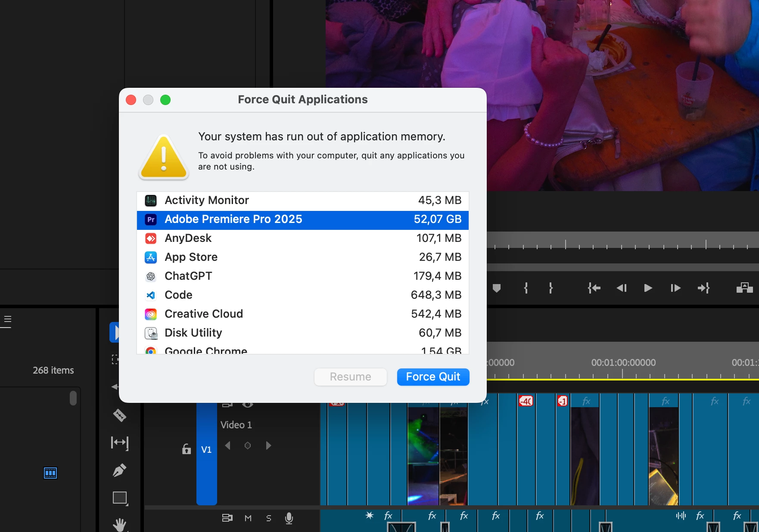The height and width of the screenshot is (532, 759).
Task: Select the Hand tool in Premiere
Action: (x=119, y=524)
